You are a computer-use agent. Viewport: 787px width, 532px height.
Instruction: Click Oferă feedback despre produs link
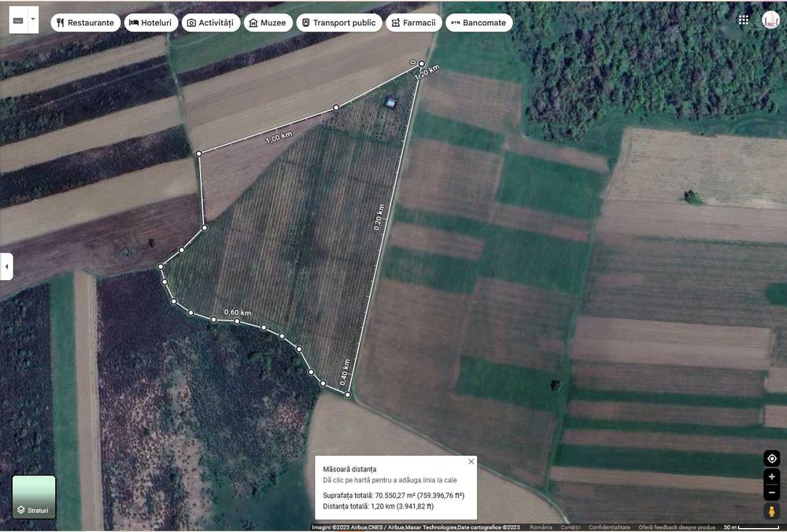click(x=678, y=527)
